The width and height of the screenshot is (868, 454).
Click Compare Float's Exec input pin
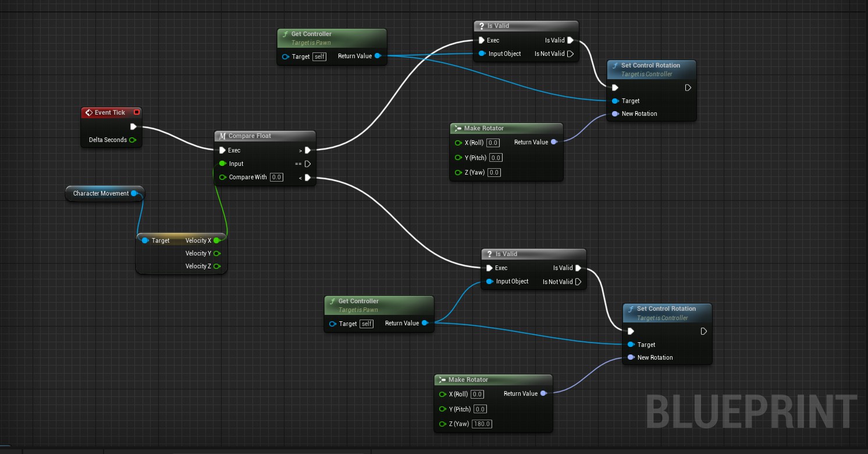pos(222,150)
